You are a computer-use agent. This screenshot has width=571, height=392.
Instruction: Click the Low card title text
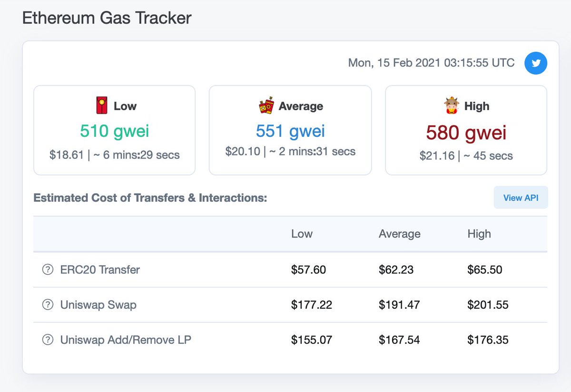[125, 106]
